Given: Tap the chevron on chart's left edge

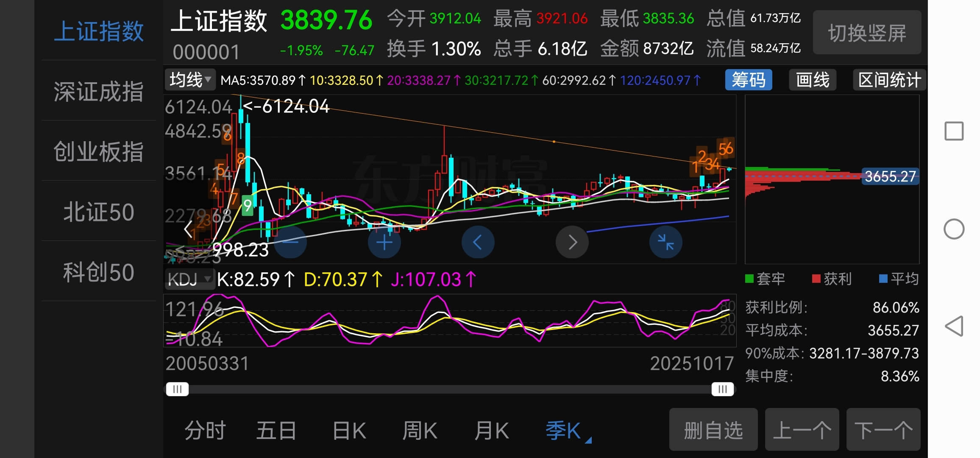Looking at the screenshot, I should tap(188, 229).
